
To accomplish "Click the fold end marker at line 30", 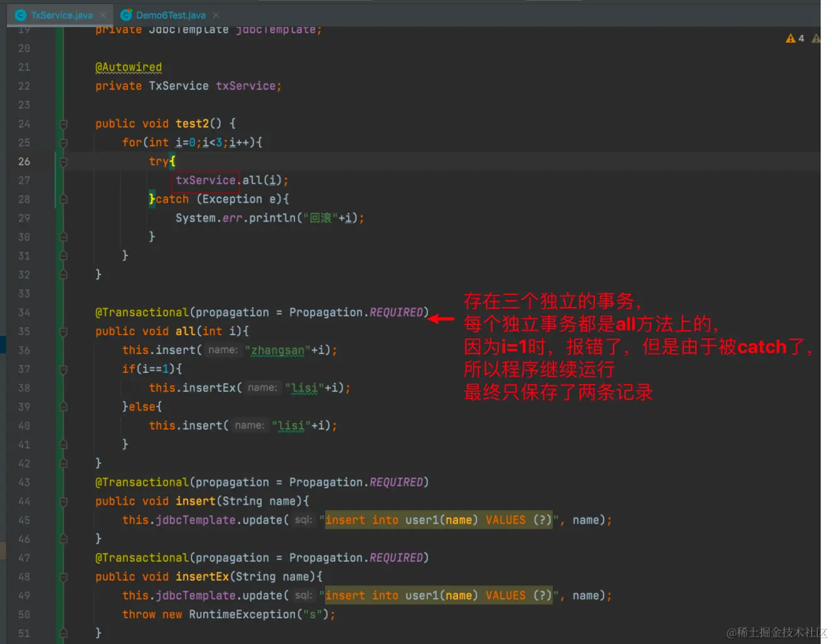I will point(63,237).
